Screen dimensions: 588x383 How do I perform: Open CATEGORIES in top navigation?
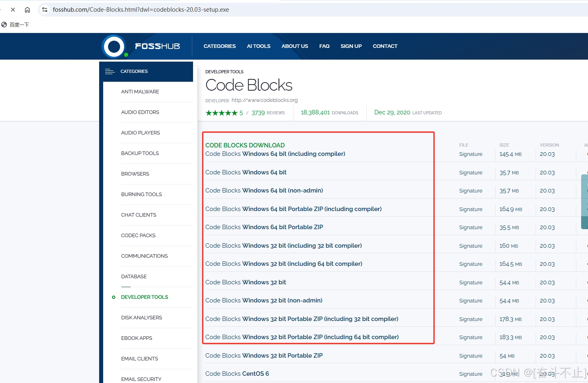(220, 46)
